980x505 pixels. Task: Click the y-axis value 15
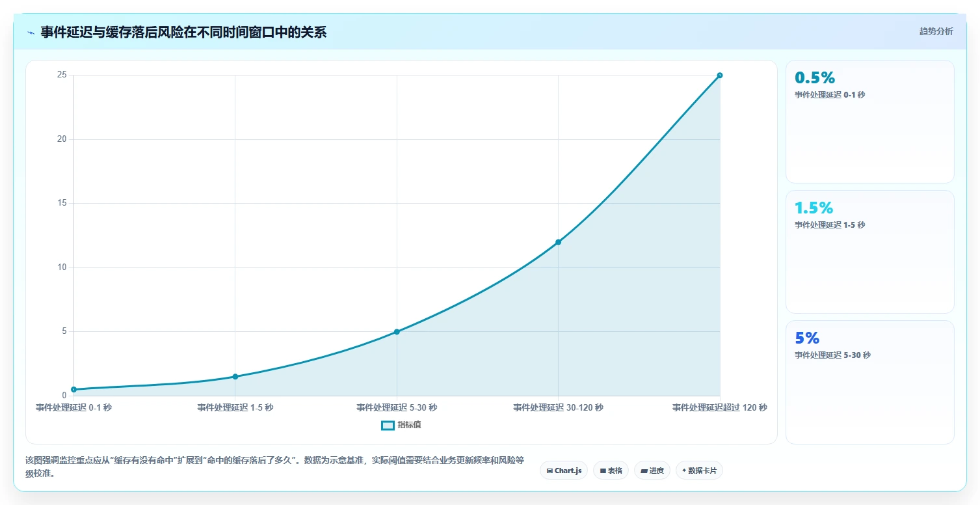coord(62,203)
